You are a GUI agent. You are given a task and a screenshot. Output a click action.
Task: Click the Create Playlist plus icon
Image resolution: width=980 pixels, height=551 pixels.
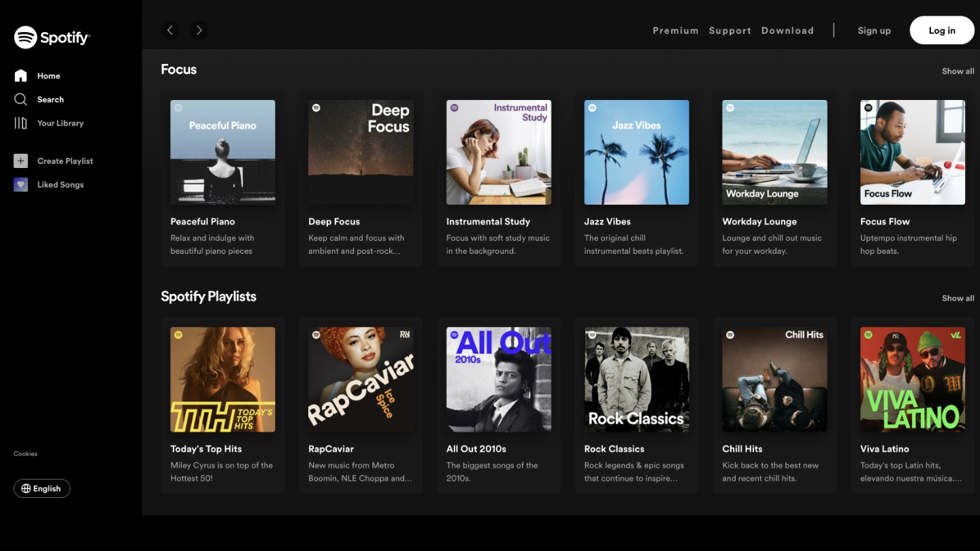pos(20,161)
